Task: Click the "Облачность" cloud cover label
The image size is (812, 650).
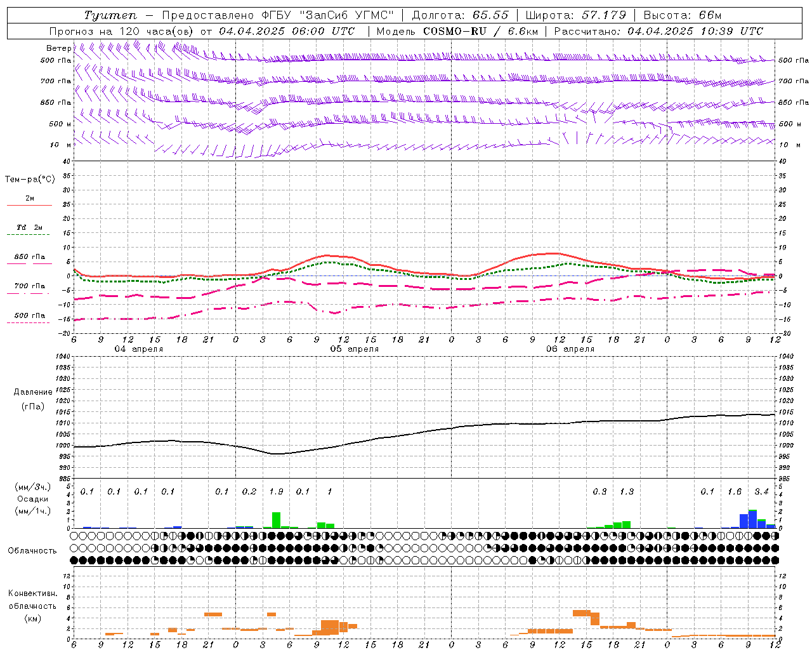Action: (32, 551)
